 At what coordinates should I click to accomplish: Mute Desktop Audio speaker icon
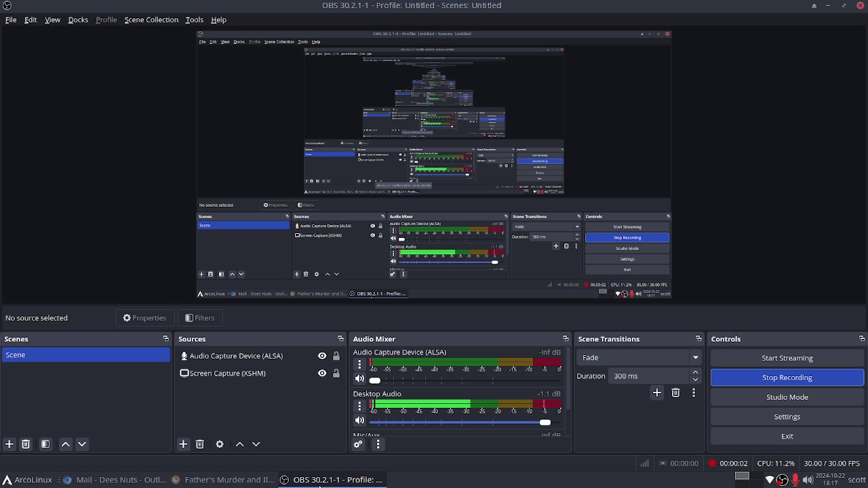pos(359,421)
